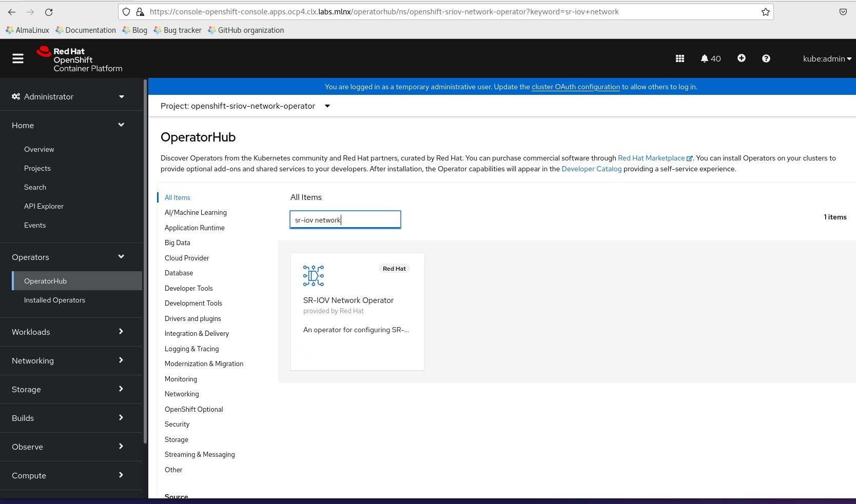Open Overview in the Home menu

(x=39, y=149)
